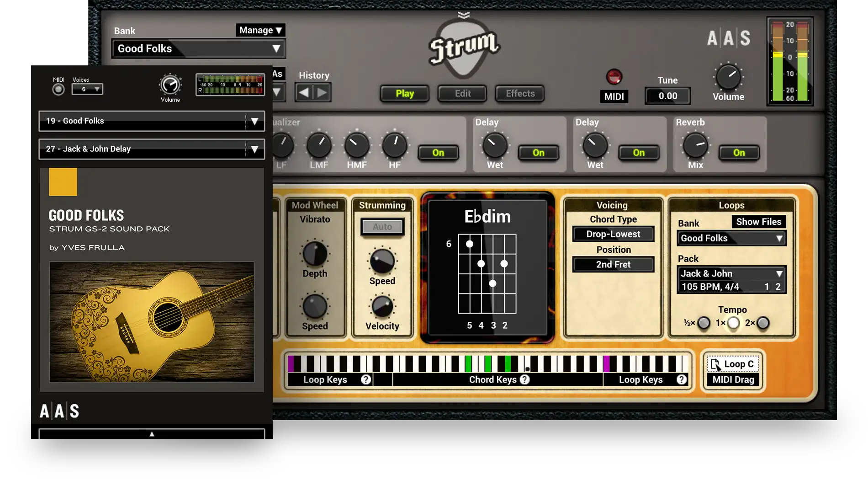
Task: Click the History forward arrow
Action: click(322, 93)
